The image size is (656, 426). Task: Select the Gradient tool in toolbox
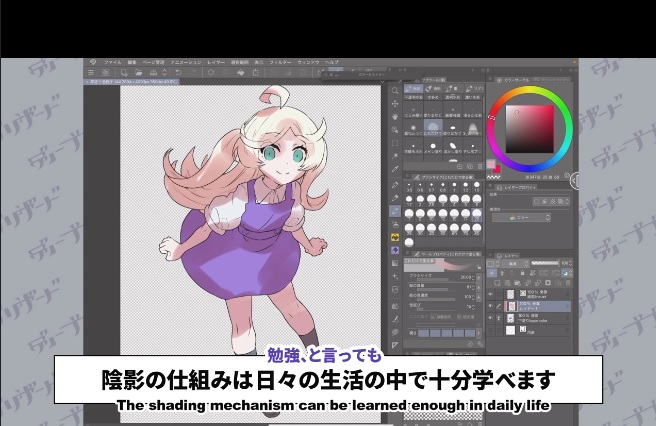tap(395, 263)
